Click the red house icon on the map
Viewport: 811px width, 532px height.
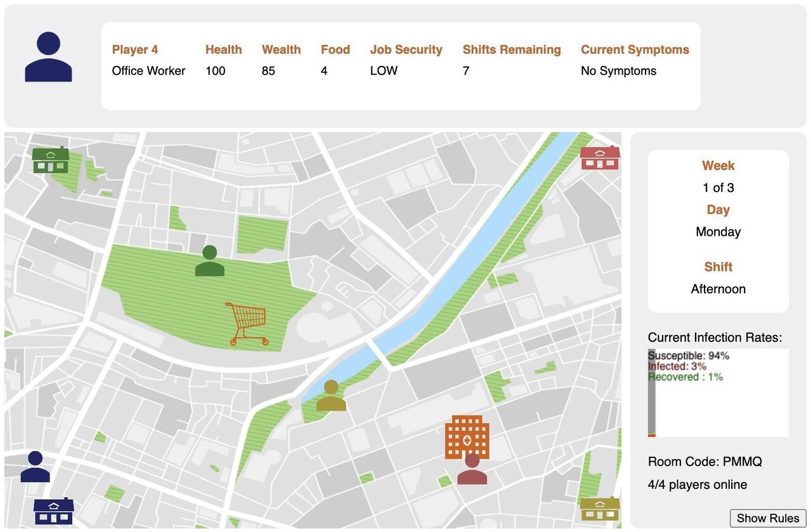pyautogui.click(x=600, y=157)
